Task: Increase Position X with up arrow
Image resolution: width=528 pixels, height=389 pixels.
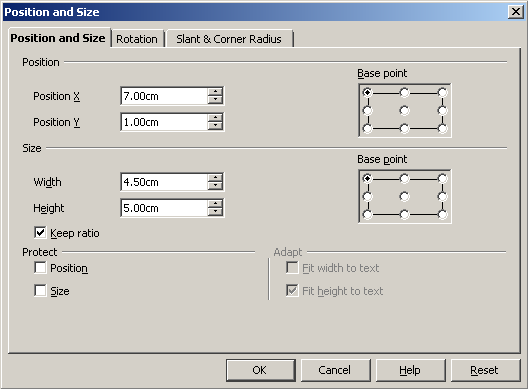Action: [x=215, y=92]
